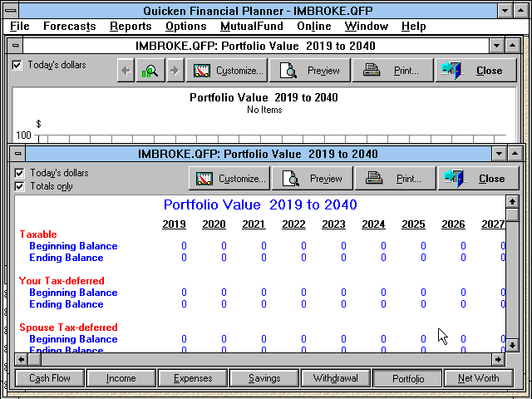Open the main application control menu box
This screenshot has height=399, width=532.
tap(11, 11)
